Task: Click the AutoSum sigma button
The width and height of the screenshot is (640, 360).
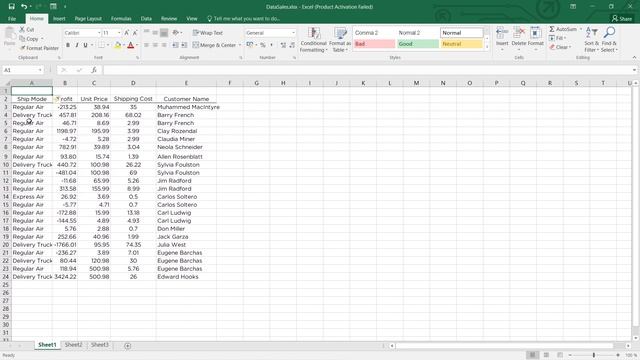Action: click(563, 29)
